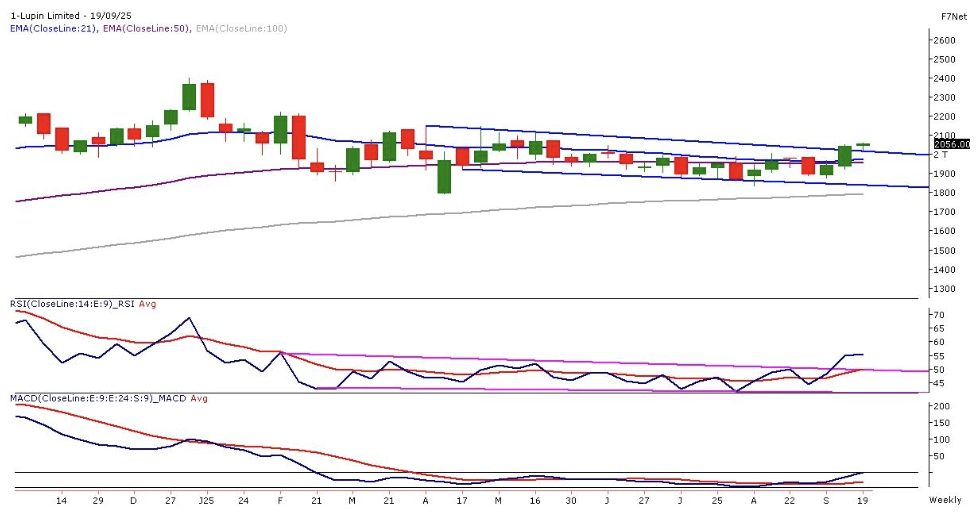Image resolution: width=980 pixels, height=516 pixels.
Task: Click the 2600 price axis label
Action: 944,41
